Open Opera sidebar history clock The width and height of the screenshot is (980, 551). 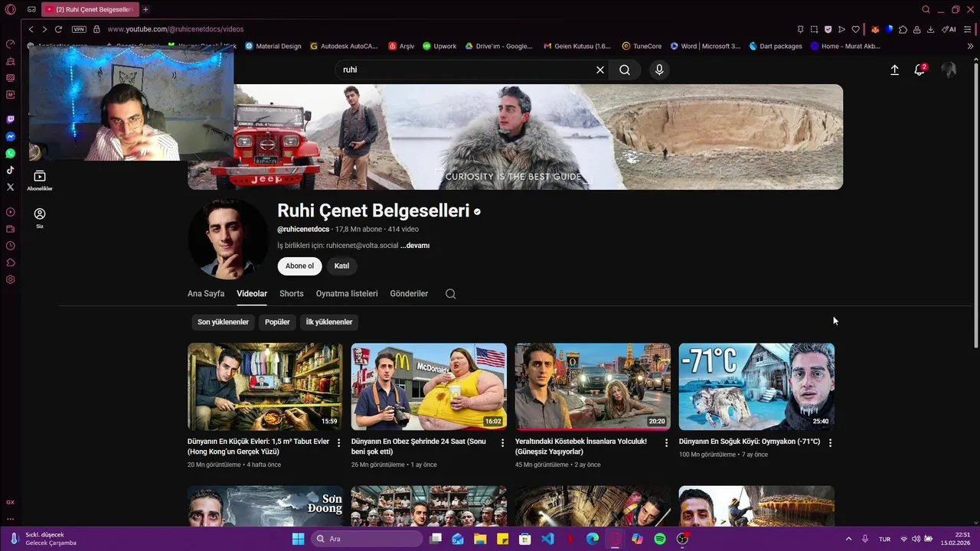11,246
